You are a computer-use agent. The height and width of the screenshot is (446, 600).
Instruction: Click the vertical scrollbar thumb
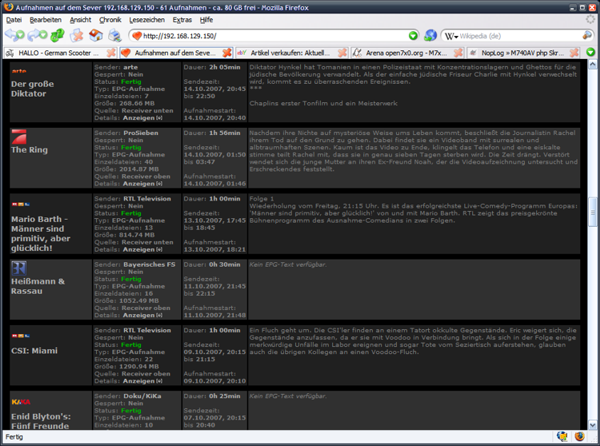coord(592,212)
